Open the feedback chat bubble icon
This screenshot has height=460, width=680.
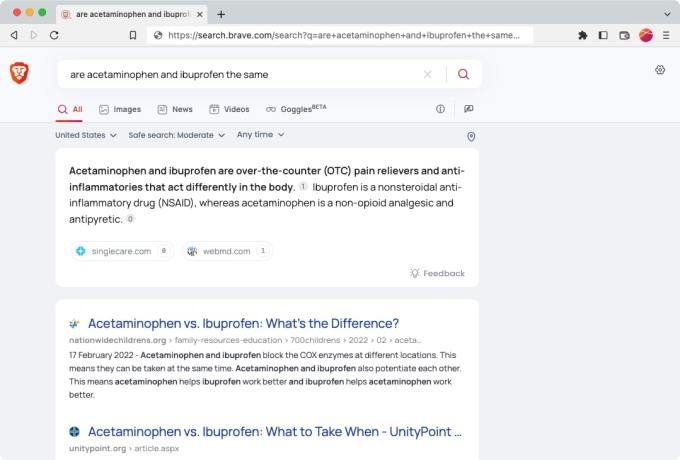(x=468, y=109)
